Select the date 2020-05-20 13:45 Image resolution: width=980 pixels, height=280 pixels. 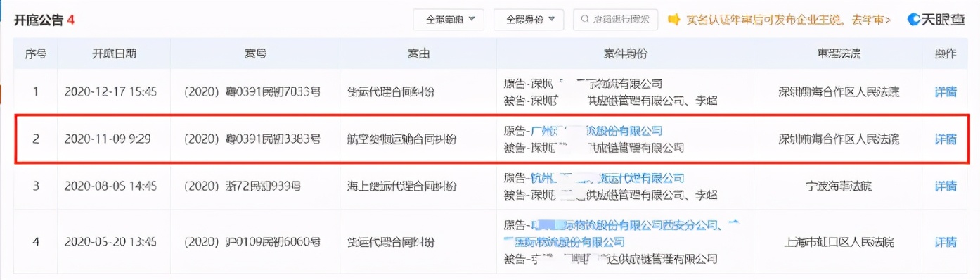110,242
